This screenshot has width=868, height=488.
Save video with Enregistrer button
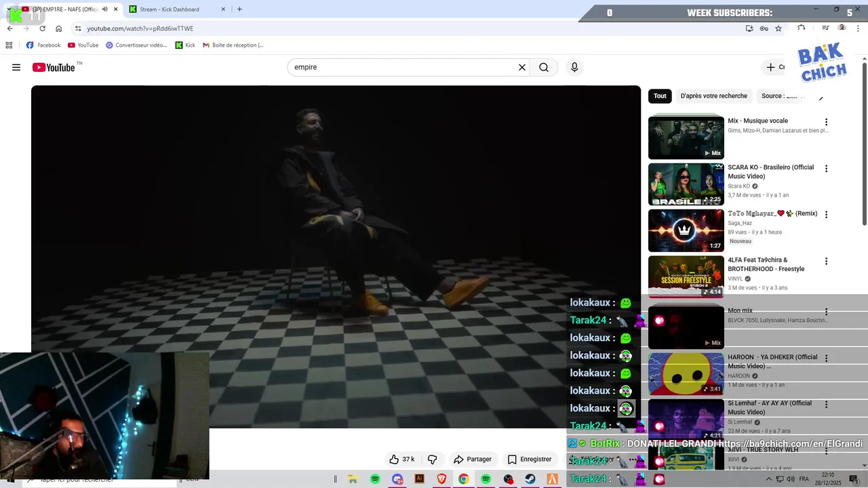pos(530,459)
